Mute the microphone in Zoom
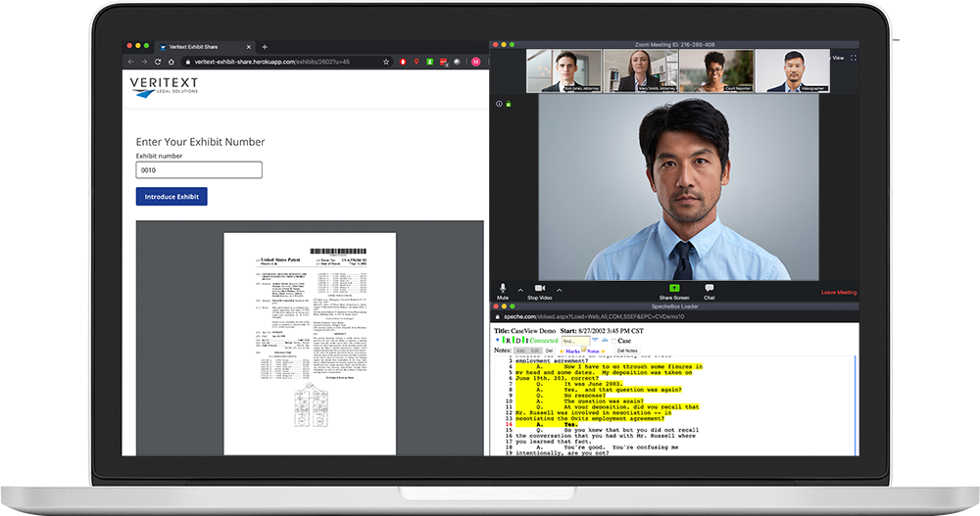 coord(503,289)
